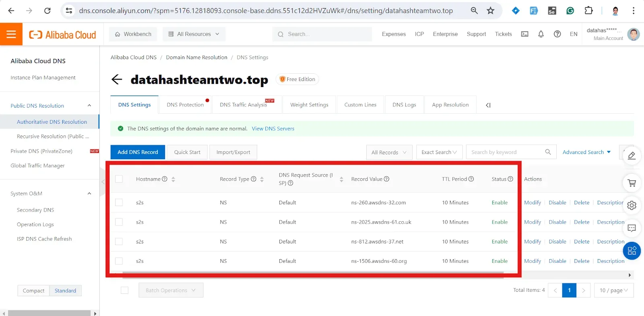Screen dimensions: 644x316
Task: Open the Batch Operations dropdown
Action: (x=171, y=290)
